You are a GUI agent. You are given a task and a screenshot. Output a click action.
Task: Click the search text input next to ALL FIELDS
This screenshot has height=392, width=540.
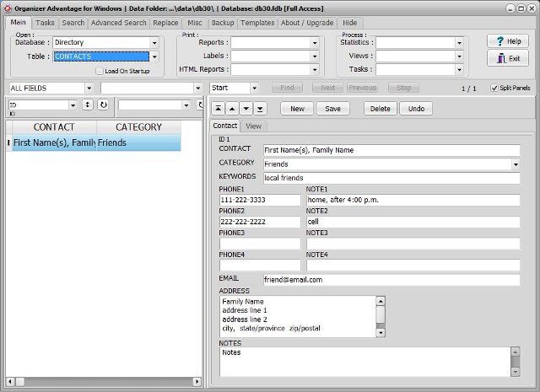pos(147,89)
